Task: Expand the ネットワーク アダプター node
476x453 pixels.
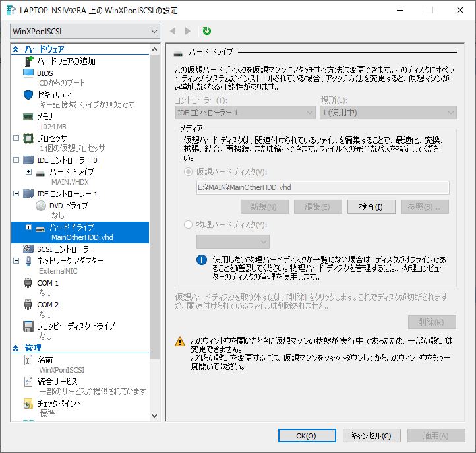Action: point(16,260)
